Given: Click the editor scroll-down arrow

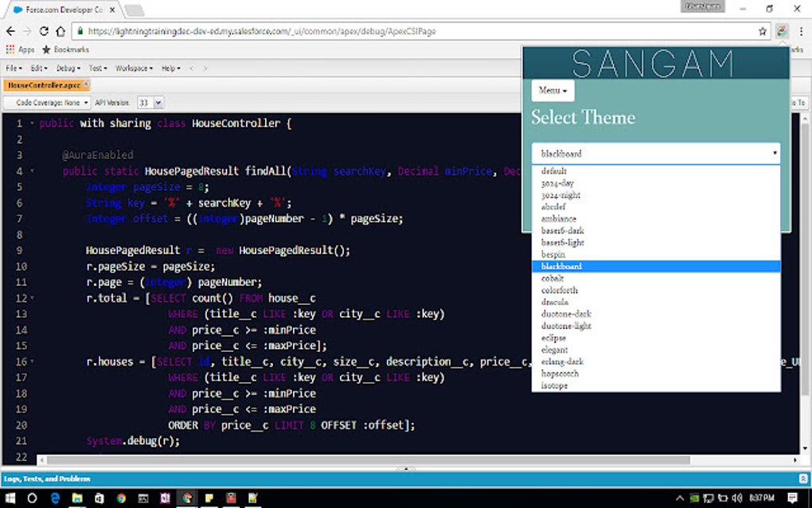Looking at the screenshot, I should point(805,448).
